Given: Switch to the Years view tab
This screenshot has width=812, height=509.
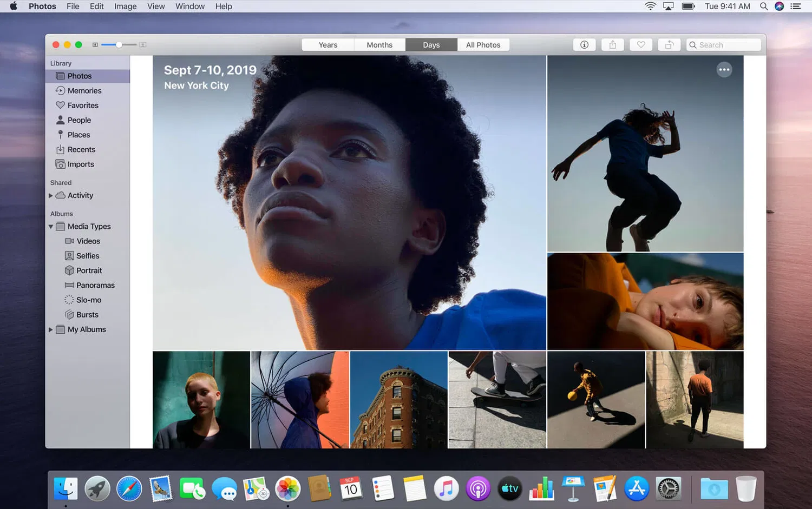Looking at the screenshot, I should click(328, 45).
